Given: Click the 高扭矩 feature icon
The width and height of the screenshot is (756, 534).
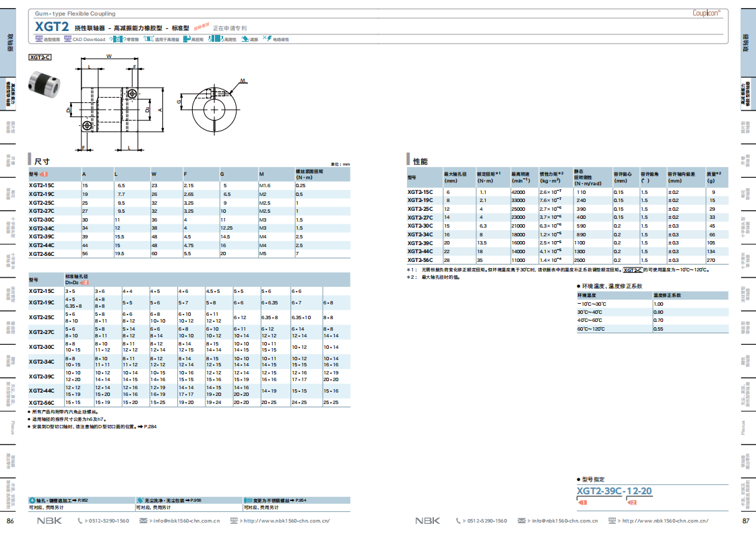Looking at the screenshot, I should [187, 39].
